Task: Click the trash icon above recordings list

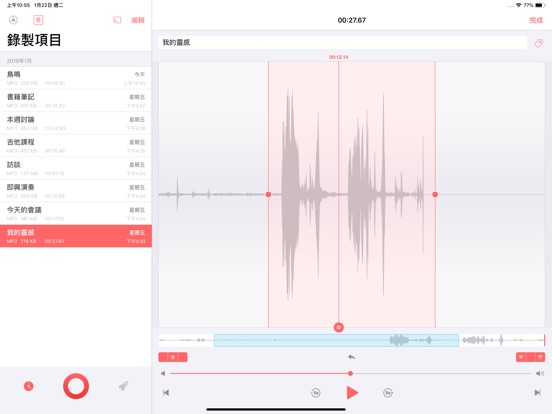Action: pyautogui.click(x=38, y=20)
